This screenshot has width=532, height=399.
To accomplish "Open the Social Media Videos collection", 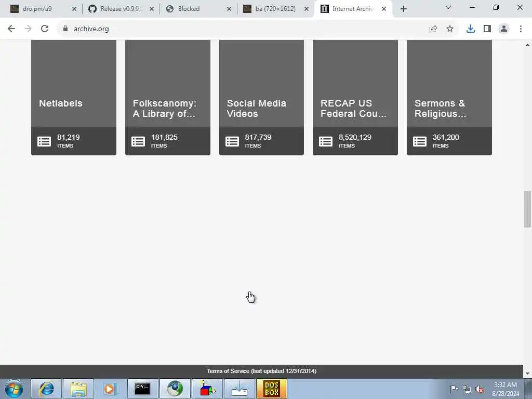I will click(262, 97).
